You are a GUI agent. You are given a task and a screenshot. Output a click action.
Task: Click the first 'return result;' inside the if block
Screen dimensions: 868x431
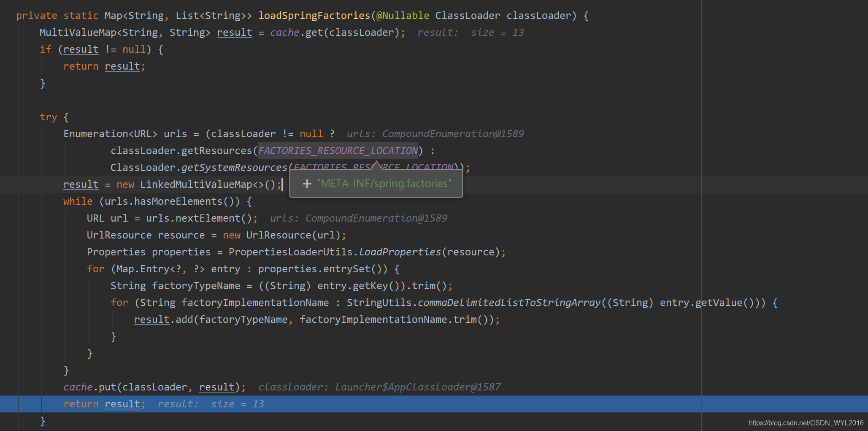104,66
